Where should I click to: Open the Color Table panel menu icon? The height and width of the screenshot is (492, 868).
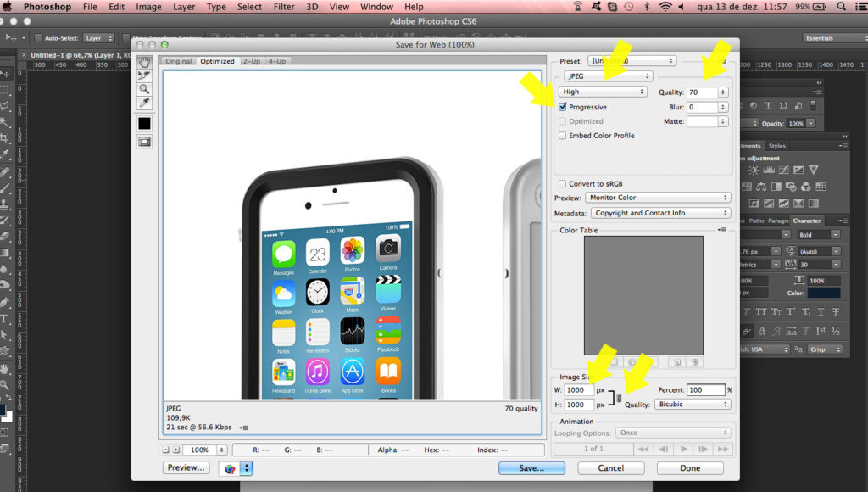pos(722,230)
